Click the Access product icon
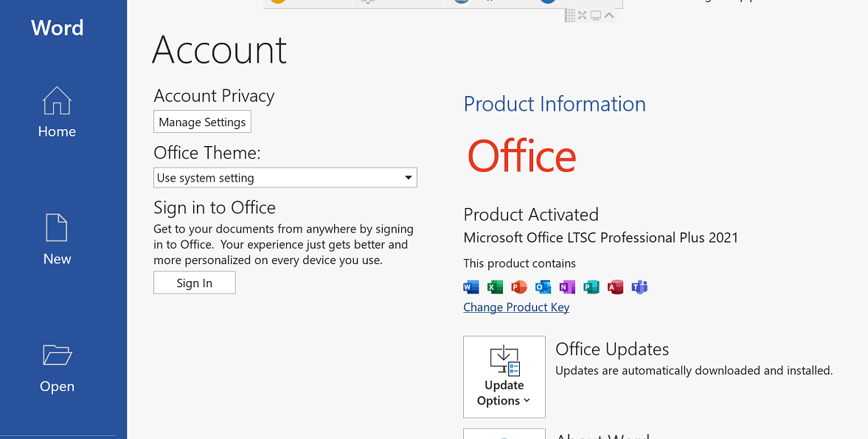The image size is (868, 439). click(616, 287)
